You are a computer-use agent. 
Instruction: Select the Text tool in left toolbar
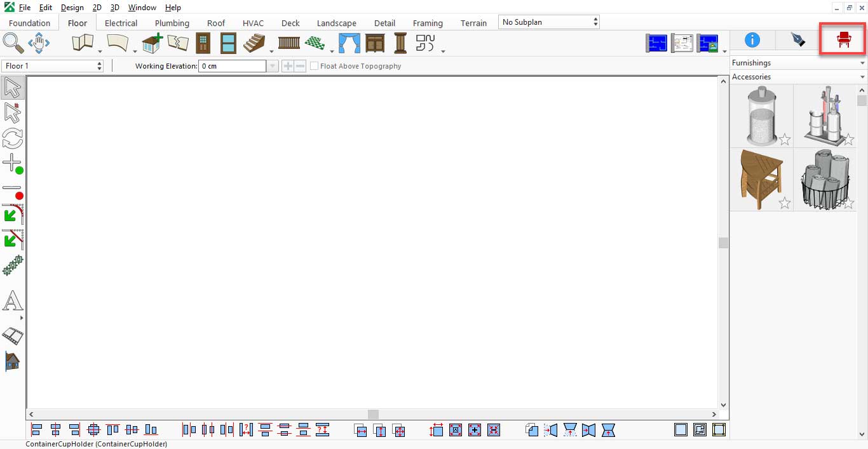point(13,301)
